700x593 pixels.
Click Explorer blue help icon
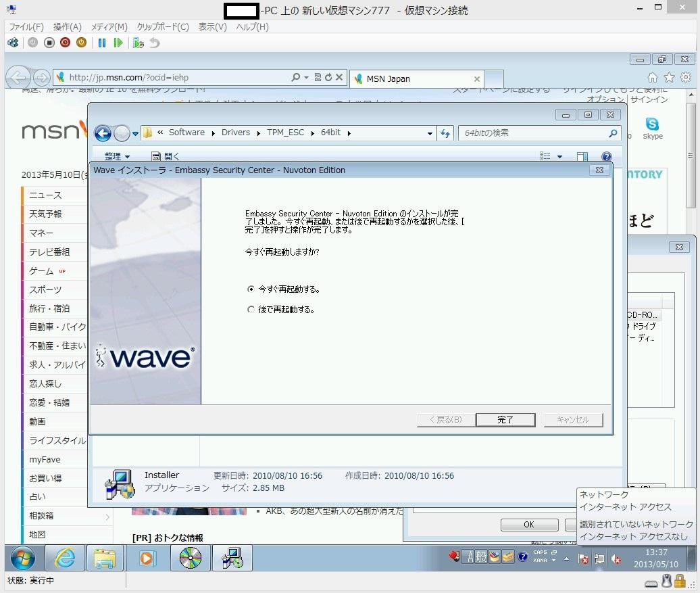click(606, 156)
